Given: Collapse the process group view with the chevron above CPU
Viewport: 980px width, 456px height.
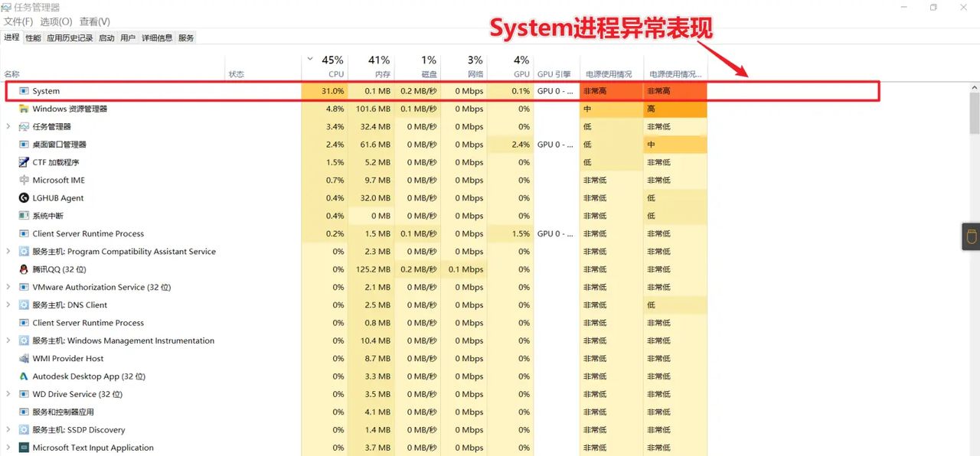Looking at the screenshot, I should [x=309, y=58].
